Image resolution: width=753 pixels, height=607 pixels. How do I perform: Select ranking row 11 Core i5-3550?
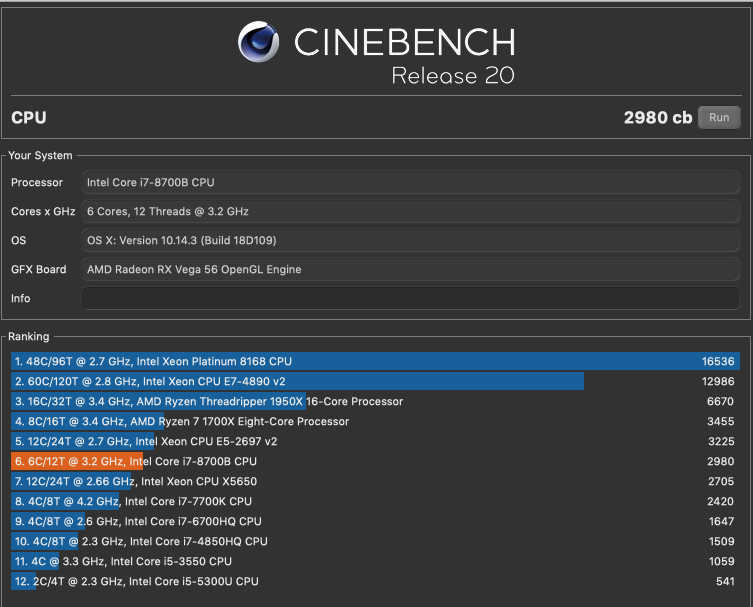[376, 561]
